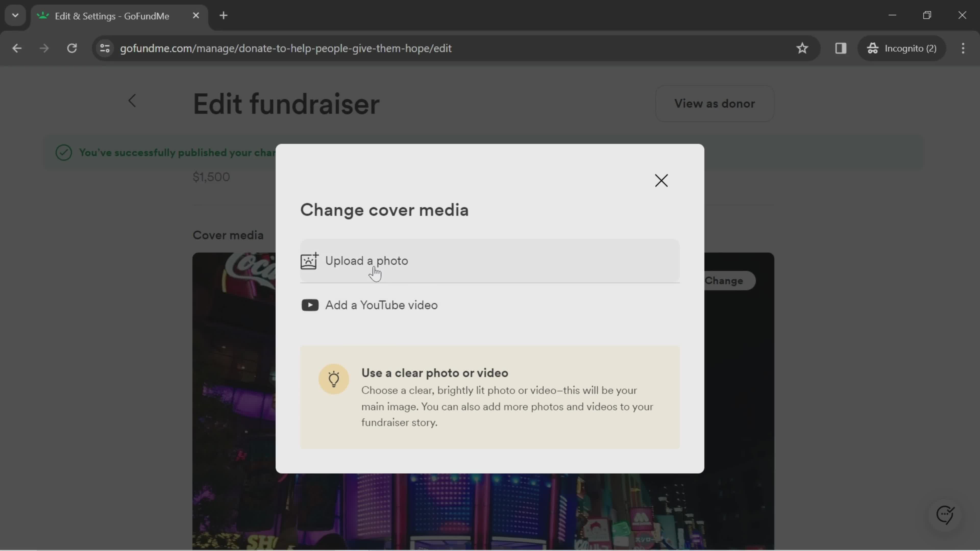Image resolution: width=980 pixels, height=551 pixels.
Task: Click the YouTube video icon
Action: click(310, 305)
